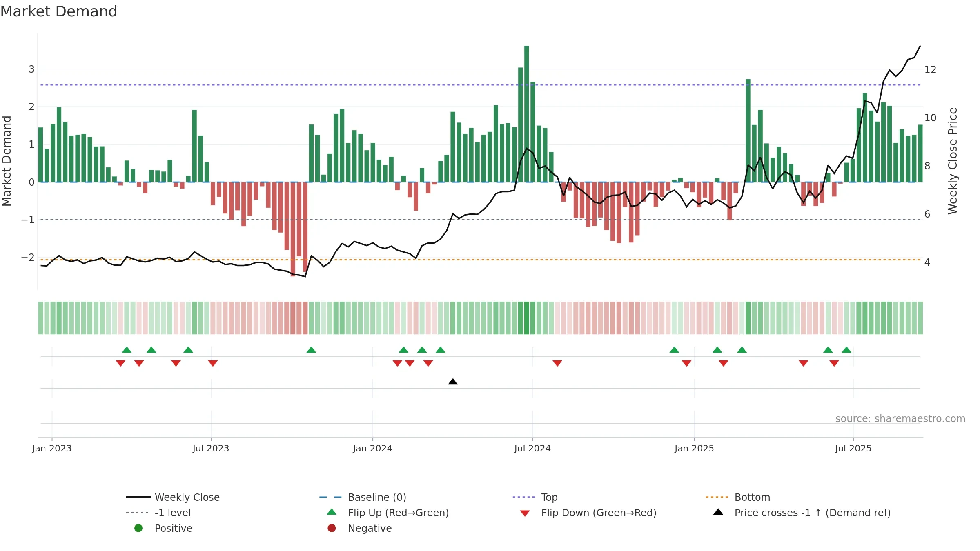The image size is (980, 551).
Task: Click the Market Demand chart title
Action: coord(59,11)
